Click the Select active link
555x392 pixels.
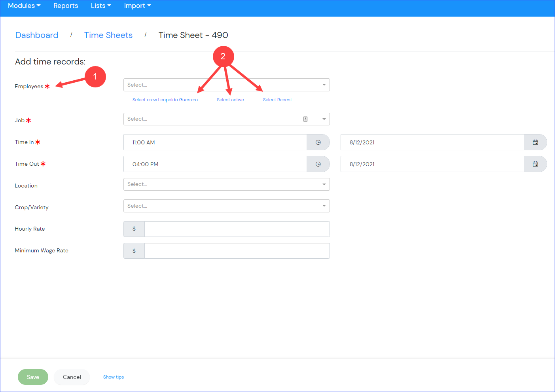pos(230,100)
